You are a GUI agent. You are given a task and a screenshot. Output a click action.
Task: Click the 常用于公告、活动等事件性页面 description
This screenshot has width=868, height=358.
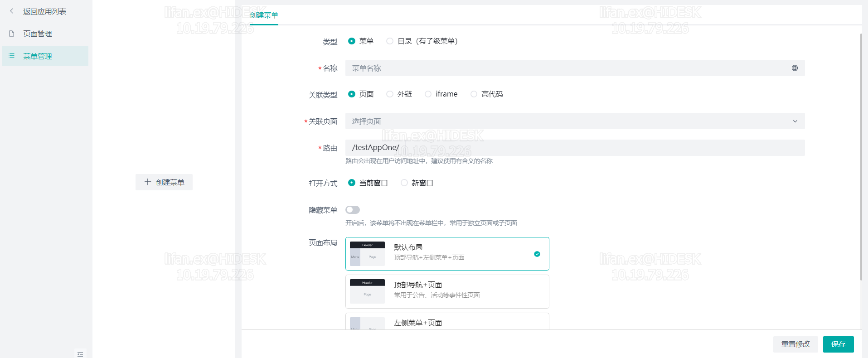[x=436, y=295]
